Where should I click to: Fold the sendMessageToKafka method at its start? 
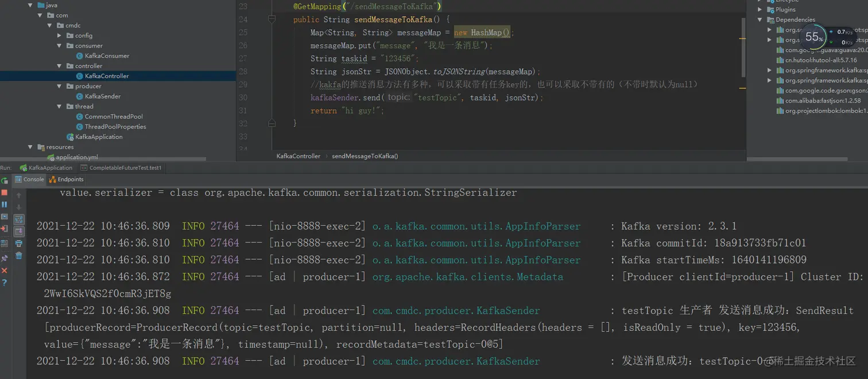click(272, 19)
